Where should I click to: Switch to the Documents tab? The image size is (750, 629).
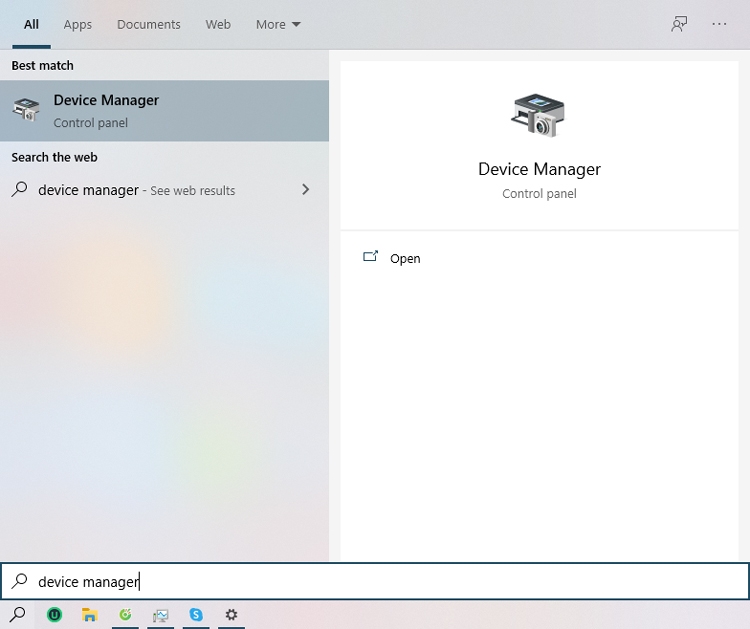149,24
